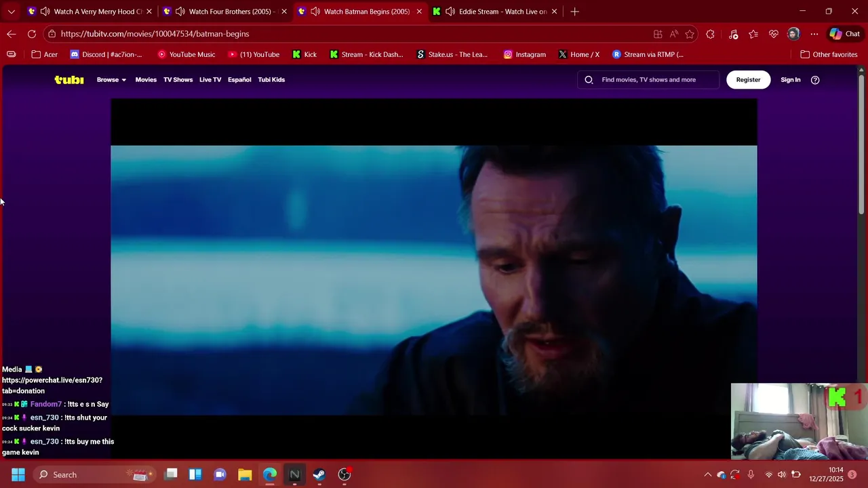Open File Explorer from the taskbar

tap(245, 474)
